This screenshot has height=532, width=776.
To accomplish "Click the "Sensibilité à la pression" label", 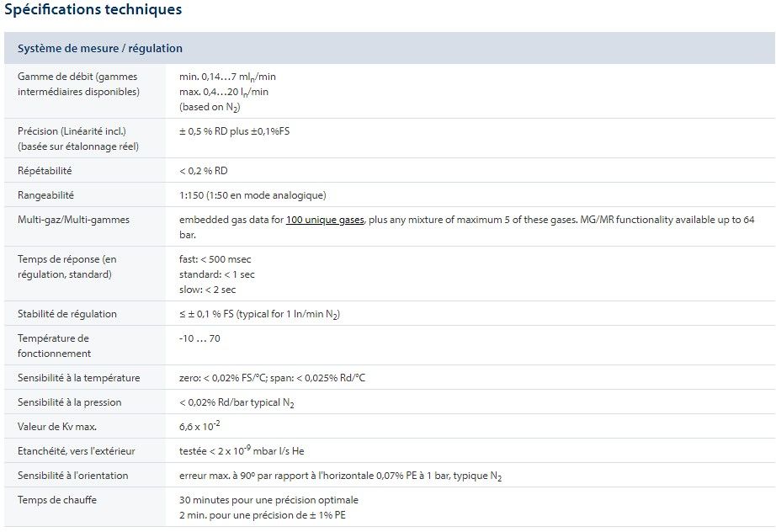I will pyautogui.click(x=70, y=402).
